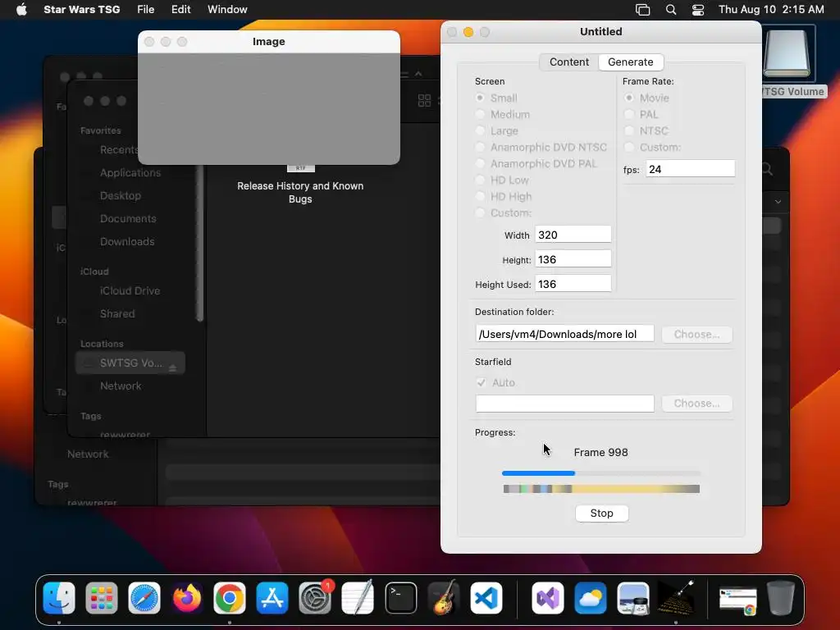Select PAL frame rate
840x630 pixels.
(x=629, y=115)
